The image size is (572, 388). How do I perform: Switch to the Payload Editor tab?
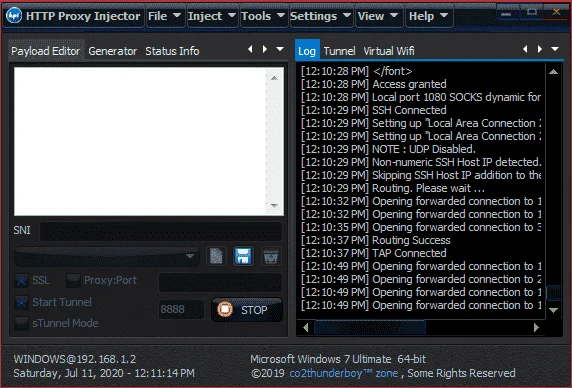click(46, 51)
